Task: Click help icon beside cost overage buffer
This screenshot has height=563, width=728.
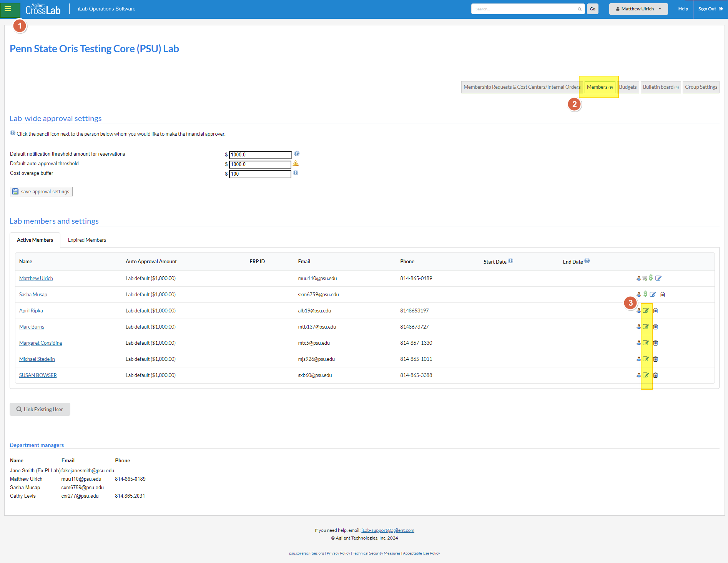Action: pyautogui.click(x=296, y=173)
